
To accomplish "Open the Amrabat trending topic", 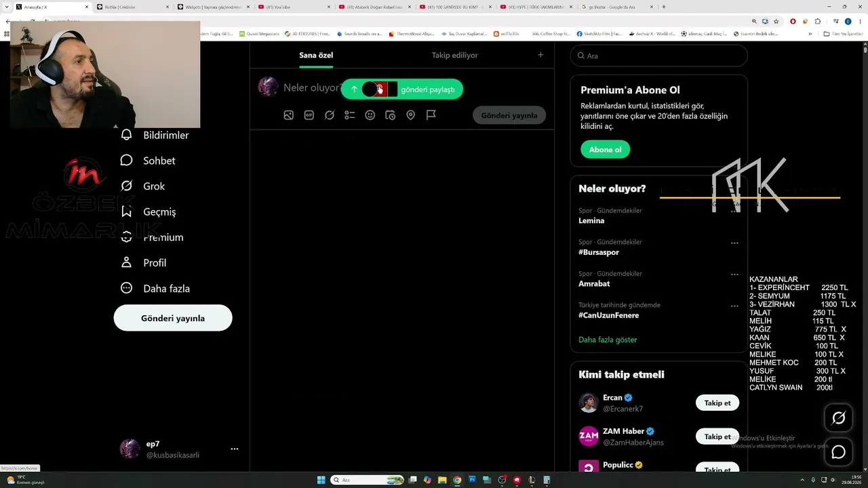I will click(x=594, y=284).
